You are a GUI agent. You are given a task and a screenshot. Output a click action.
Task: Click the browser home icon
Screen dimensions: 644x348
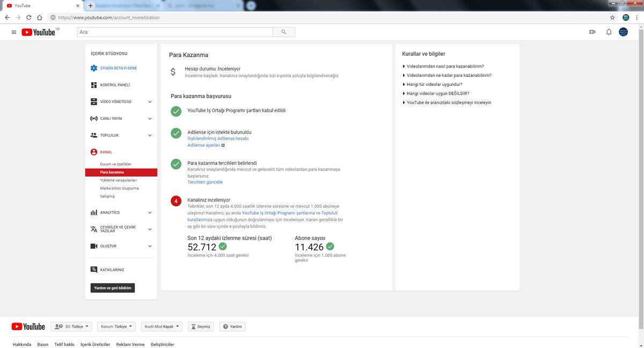tap(40, 17)
